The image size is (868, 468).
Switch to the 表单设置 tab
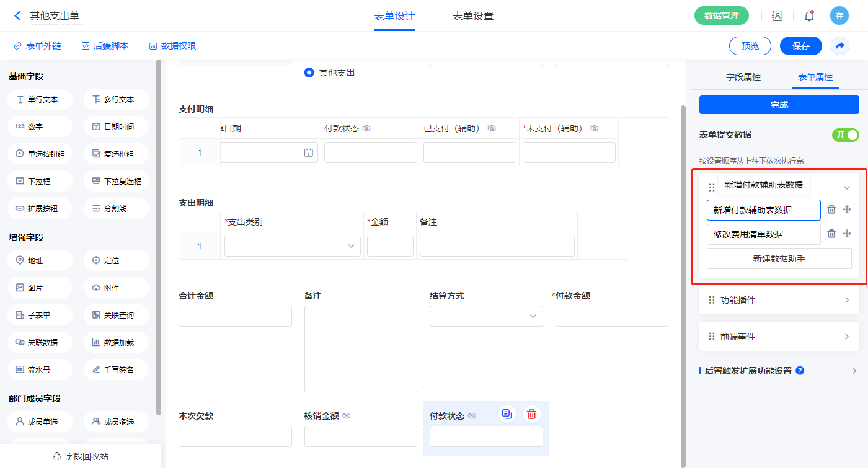[472, 16]
